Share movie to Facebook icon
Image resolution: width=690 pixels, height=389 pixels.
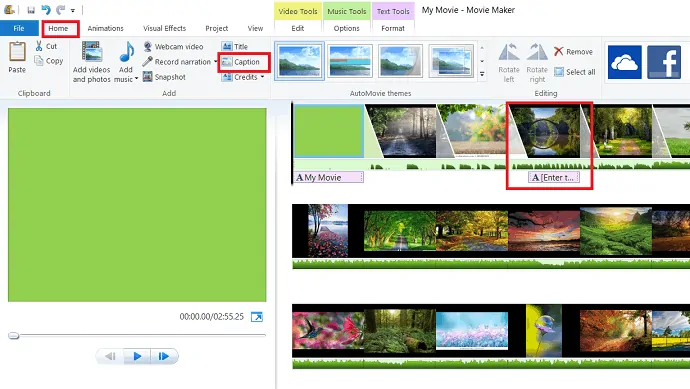[664, 62]
